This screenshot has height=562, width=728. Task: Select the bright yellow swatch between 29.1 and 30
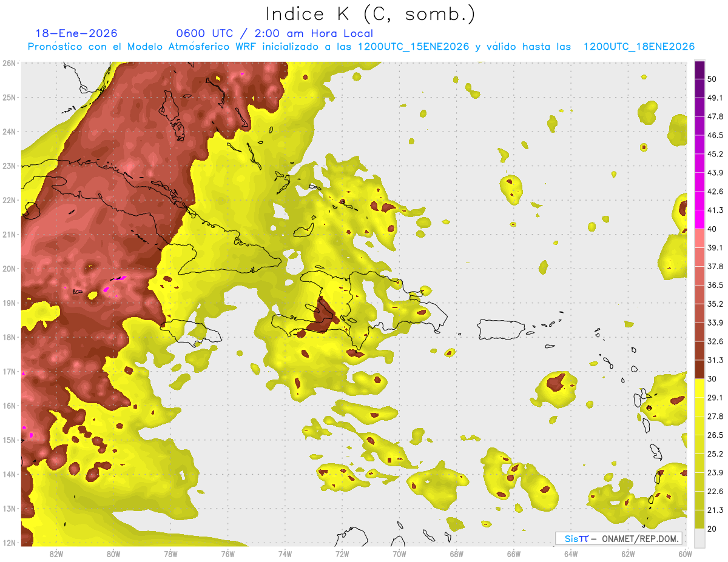tap(699, 388)
